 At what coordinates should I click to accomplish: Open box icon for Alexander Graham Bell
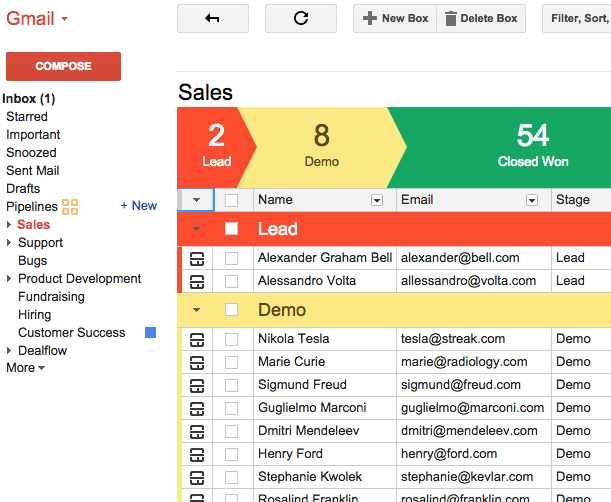pyautogui.click(x=197, y=258)
